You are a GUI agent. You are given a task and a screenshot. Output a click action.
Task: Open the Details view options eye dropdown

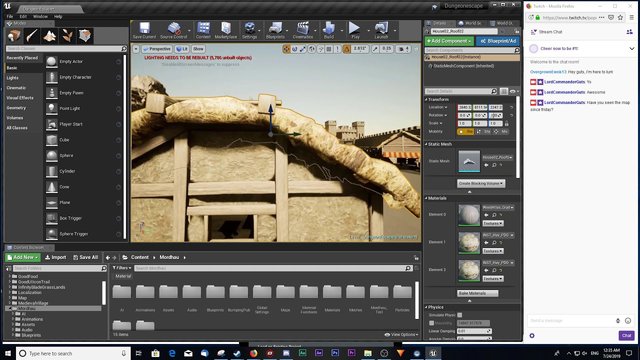click(514, 91)
